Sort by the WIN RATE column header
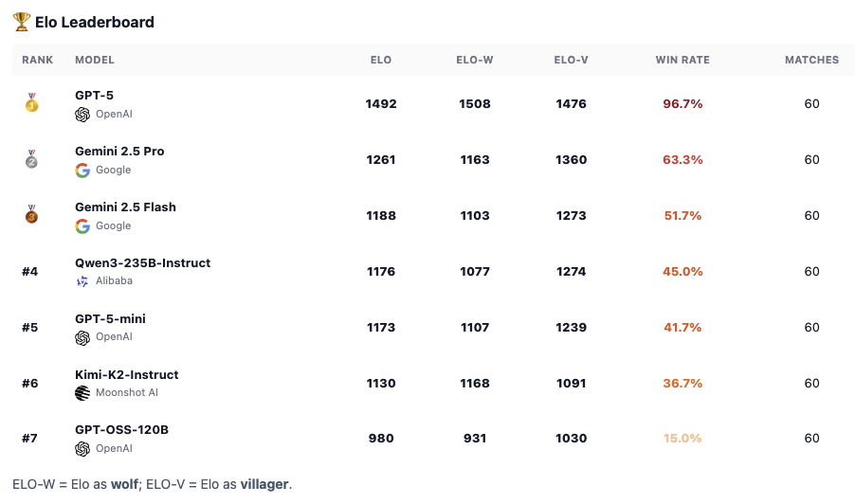This screenshot has width=855, height=504. (682, 60)
